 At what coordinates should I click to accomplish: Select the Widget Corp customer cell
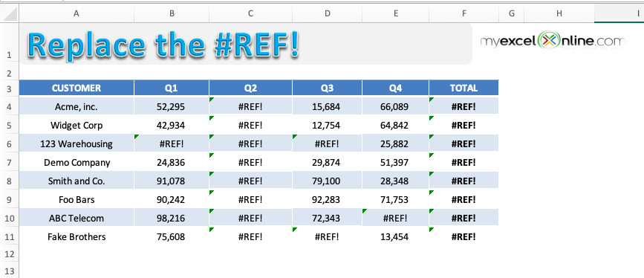(77, 125)
